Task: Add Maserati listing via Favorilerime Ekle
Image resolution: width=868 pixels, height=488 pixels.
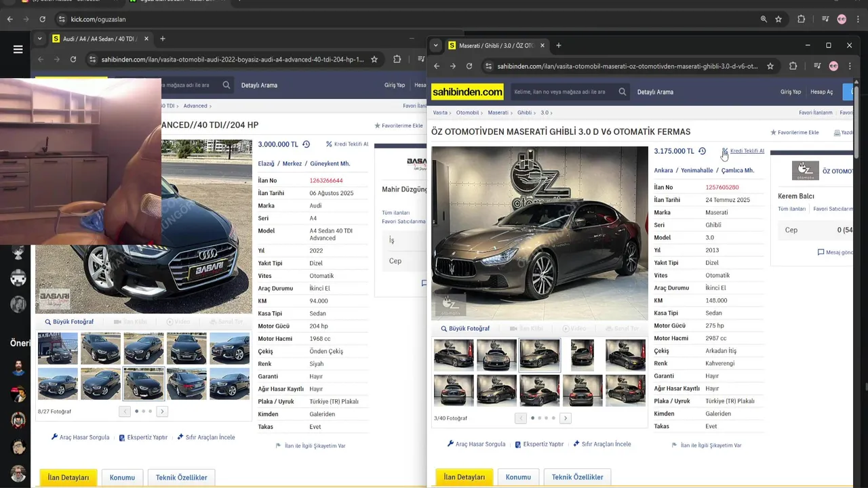Action: [795, 132]
